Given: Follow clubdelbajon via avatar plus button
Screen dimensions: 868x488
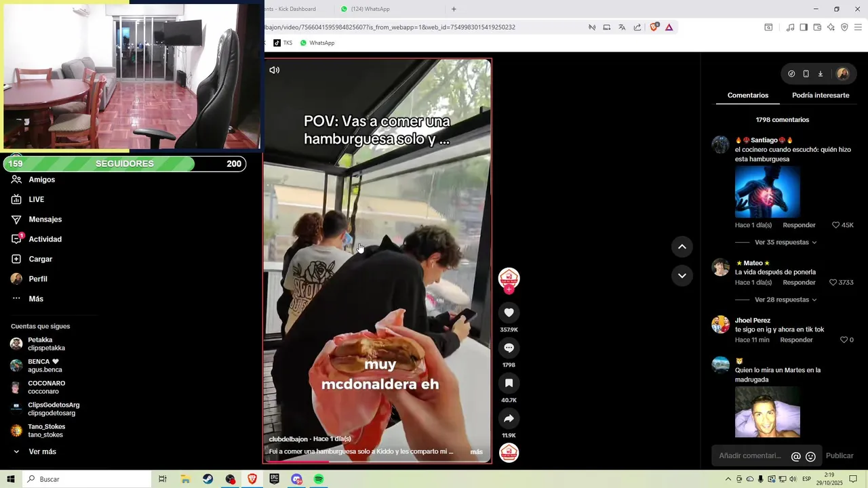Looking at the screenshot, I should (509, 289).
